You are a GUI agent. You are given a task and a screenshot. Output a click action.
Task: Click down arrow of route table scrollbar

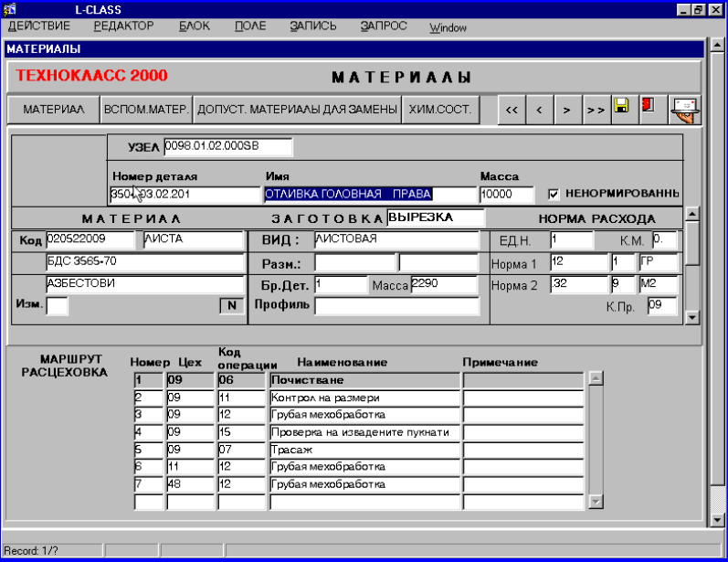click(x=596, y=502)
